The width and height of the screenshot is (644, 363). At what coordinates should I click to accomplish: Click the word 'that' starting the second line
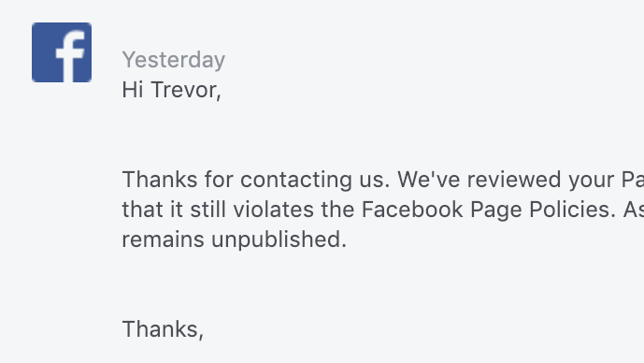[142, 210]
